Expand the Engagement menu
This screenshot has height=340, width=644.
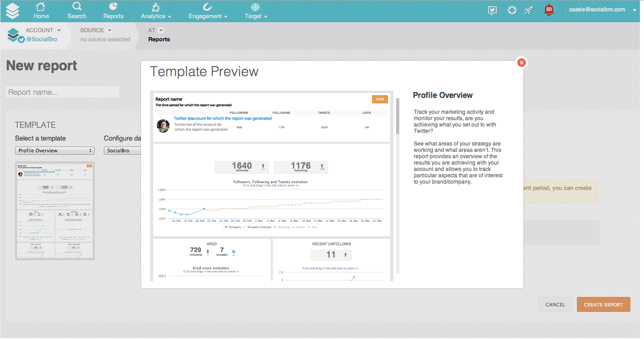click(208, 11)
